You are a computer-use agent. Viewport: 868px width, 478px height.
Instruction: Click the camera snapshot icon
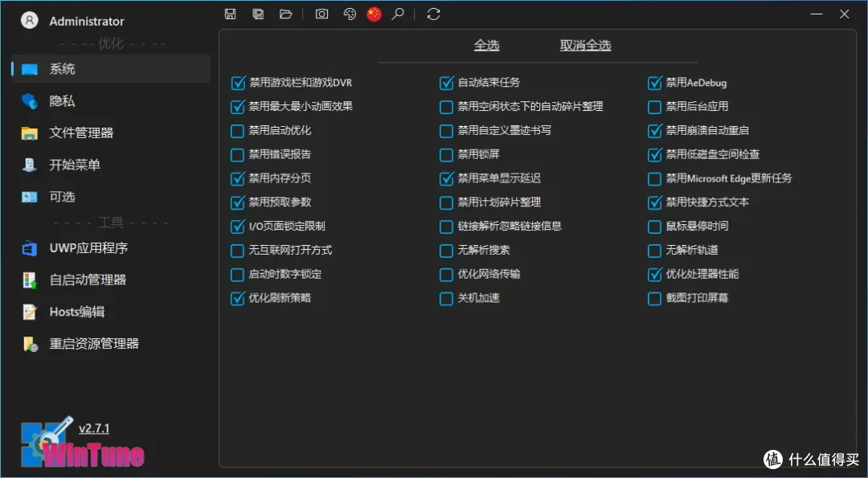(x=321, y=14)
